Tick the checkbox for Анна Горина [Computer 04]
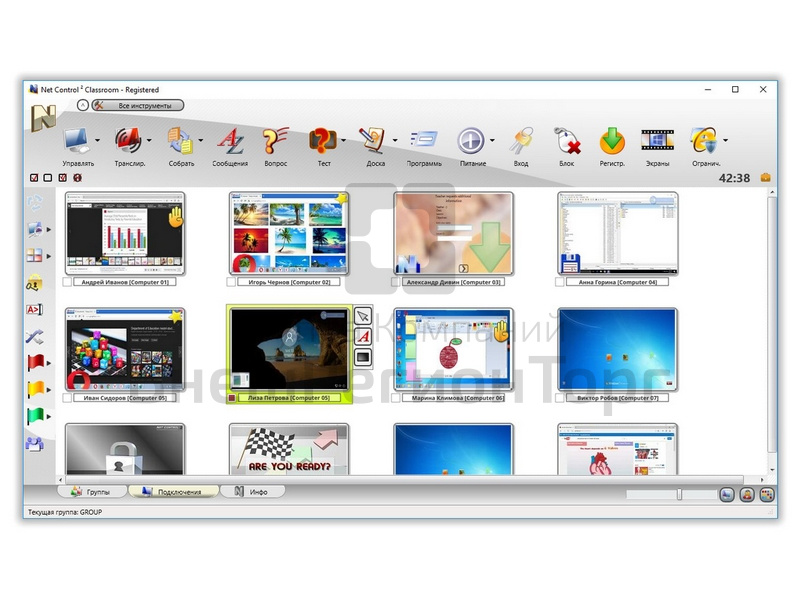Viewport: 800px width, 600px height. 560,282
